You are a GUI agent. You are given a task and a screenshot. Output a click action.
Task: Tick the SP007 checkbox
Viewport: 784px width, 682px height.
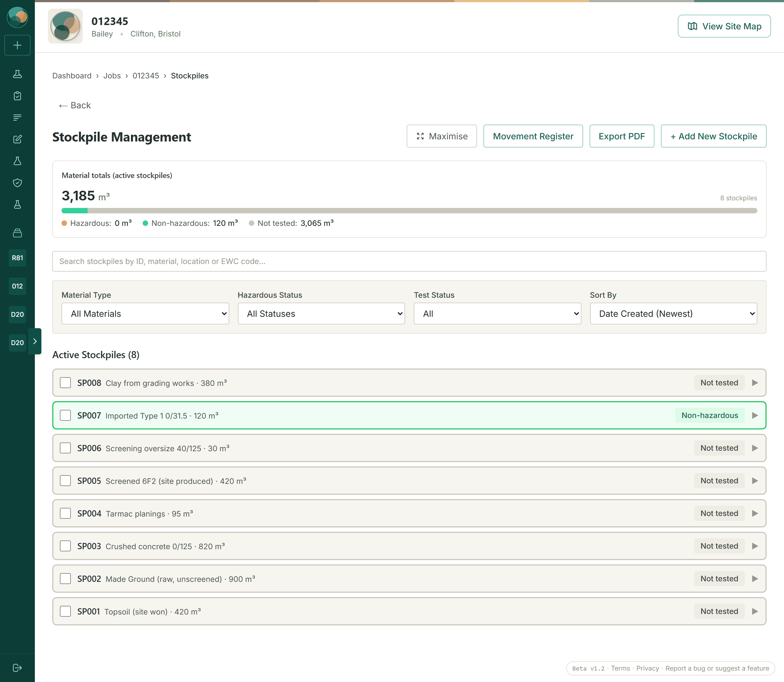click(x=65, y=416)
